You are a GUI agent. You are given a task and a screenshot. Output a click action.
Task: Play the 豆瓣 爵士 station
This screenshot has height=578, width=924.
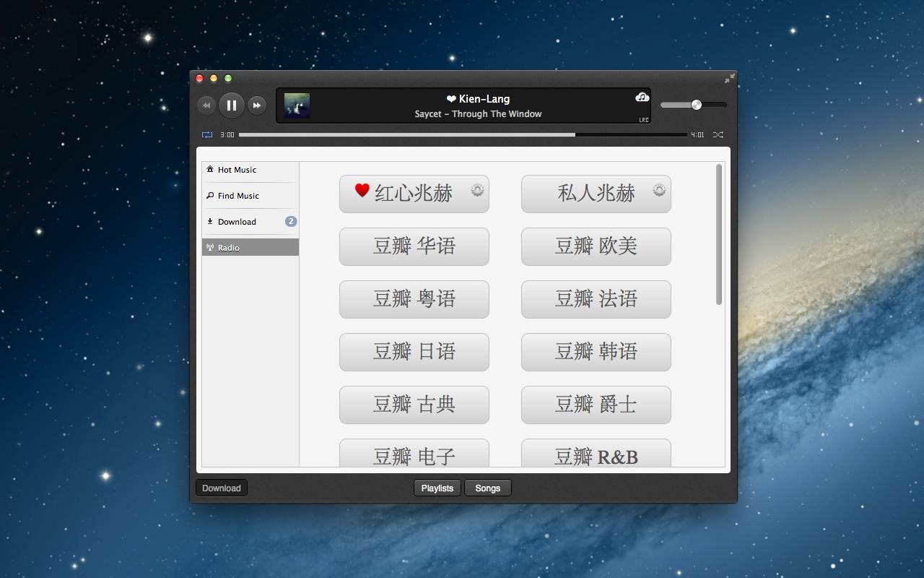point(596,405)
